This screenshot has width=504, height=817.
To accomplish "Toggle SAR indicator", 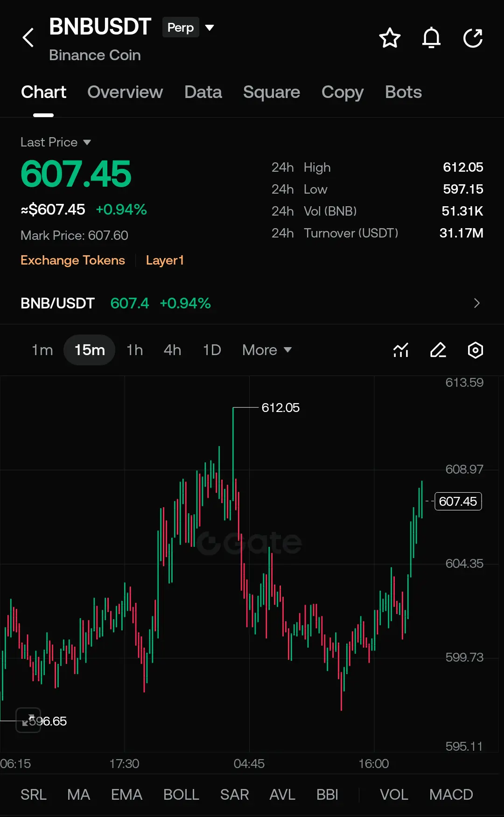I will [234, 794].
